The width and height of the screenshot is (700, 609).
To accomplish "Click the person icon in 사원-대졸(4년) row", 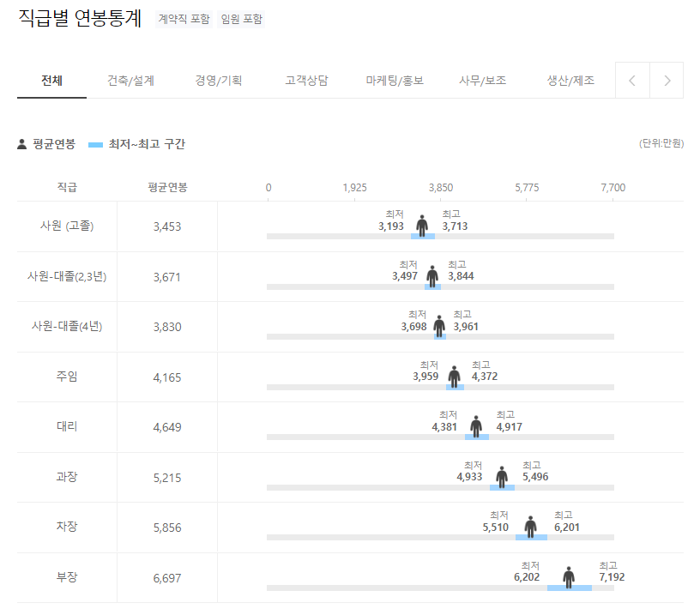I will tap(439, 326).
